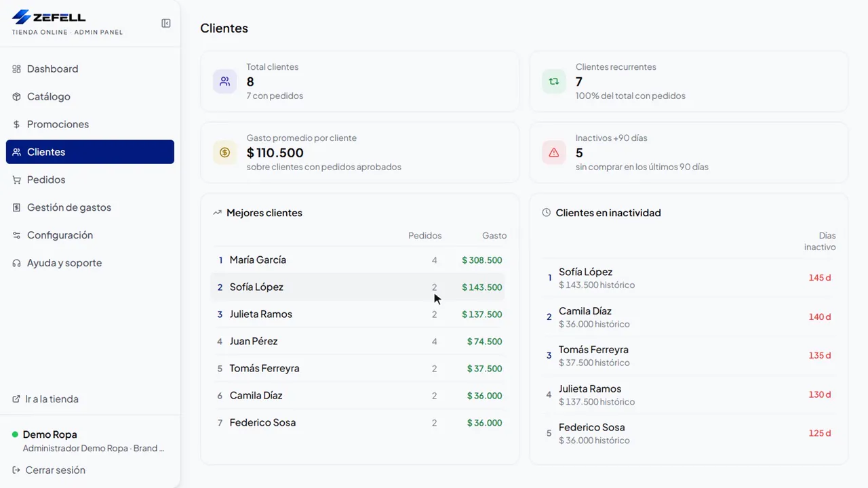
Task: Click the Dashboard grid icon
Action: coord(16,69)
